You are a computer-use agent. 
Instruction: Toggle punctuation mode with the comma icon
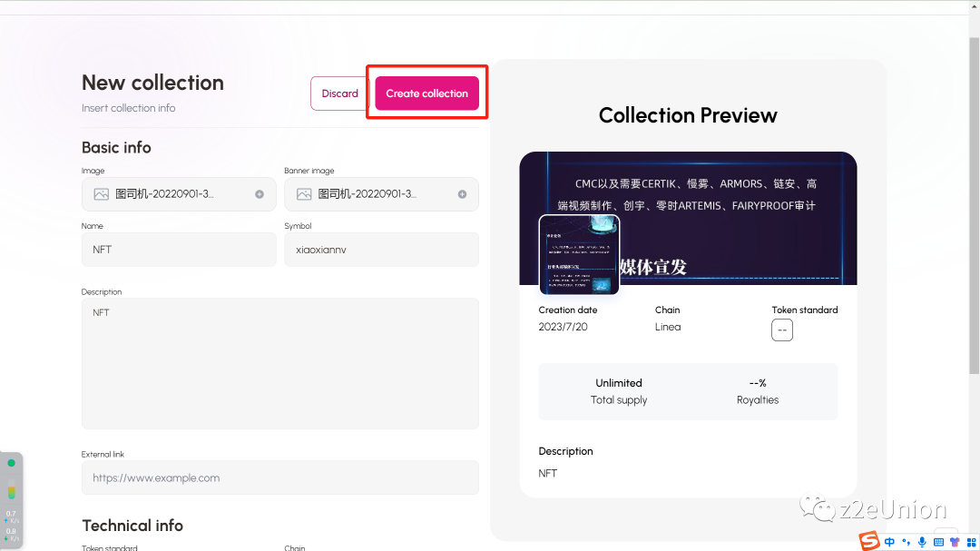(906, 542)
